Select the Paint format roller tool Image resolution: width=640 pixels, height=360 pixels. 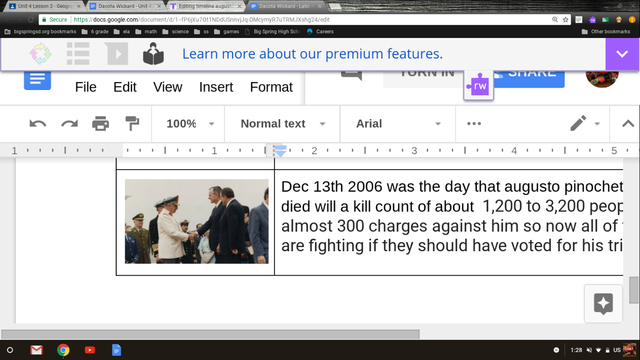[x=132, y=124]
